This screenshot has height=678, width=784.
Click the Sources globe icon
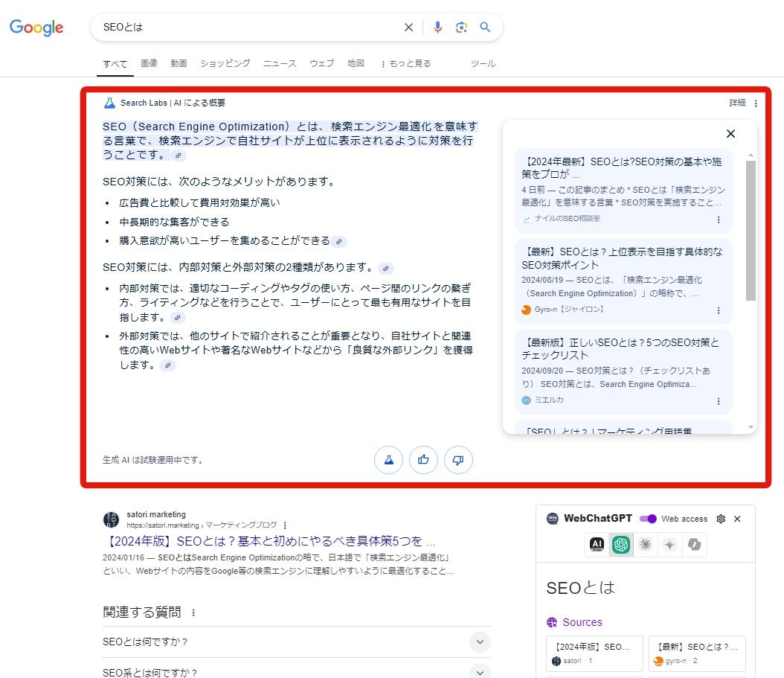552,622
